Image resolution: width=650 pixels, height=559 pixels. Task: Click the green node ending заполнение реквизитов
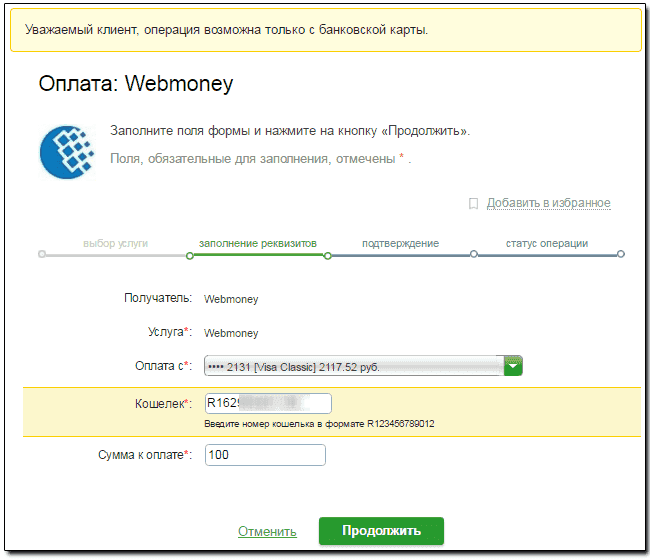[327, 255]
